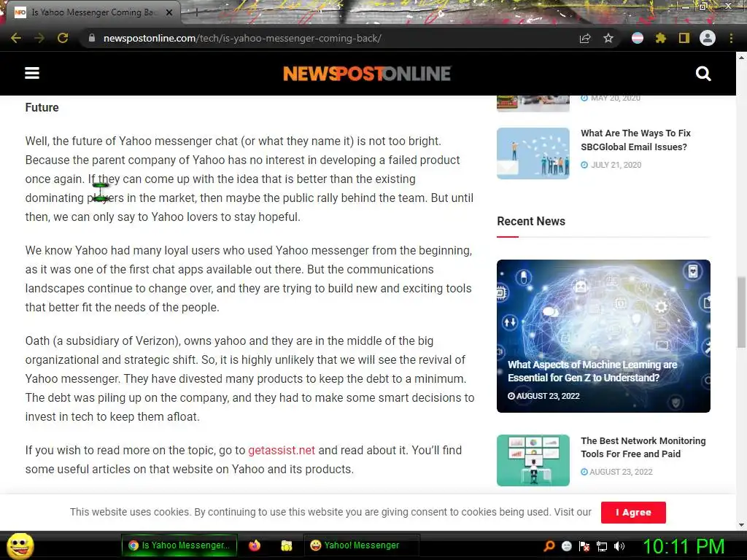This screenshot has width=747, height=560.
Task: Open the hamburger menu on NewsPostOnline
Action: [32, 74]
